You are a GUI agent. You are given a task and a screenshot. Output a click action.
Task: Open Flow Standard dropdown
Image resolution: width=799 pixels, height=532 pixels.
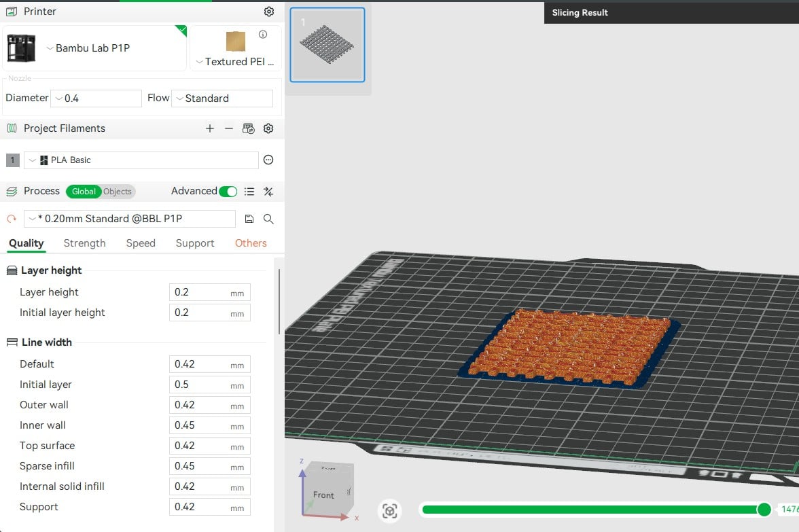click(x=222, y=99)
